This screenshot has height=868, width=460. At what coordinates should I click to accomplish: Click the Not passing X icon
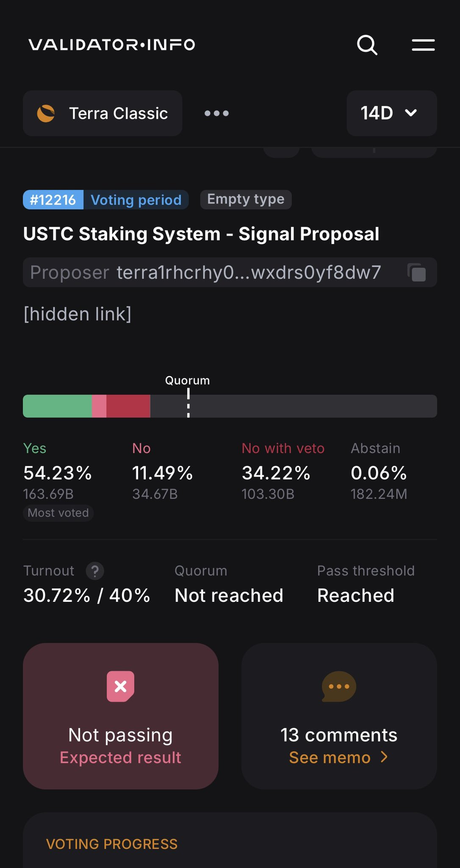[120, 686]
